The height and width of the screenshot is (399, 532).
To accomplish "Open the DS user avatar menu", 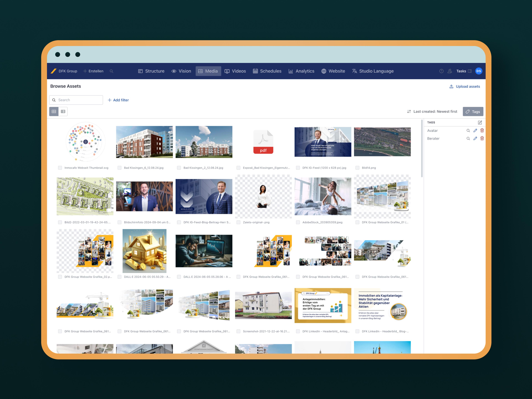I will pyautogui.click(x=479, y=71).
